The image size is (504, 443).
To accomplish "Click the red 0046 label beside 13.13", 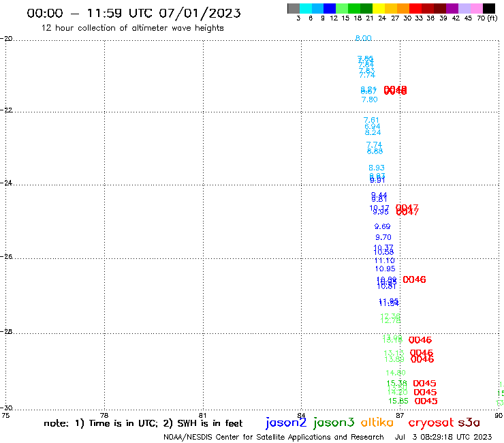I will (422, 352).
